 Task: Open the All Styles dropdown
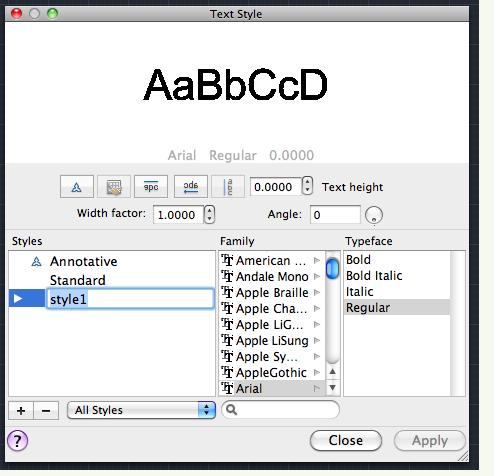(x=141, y=410)
